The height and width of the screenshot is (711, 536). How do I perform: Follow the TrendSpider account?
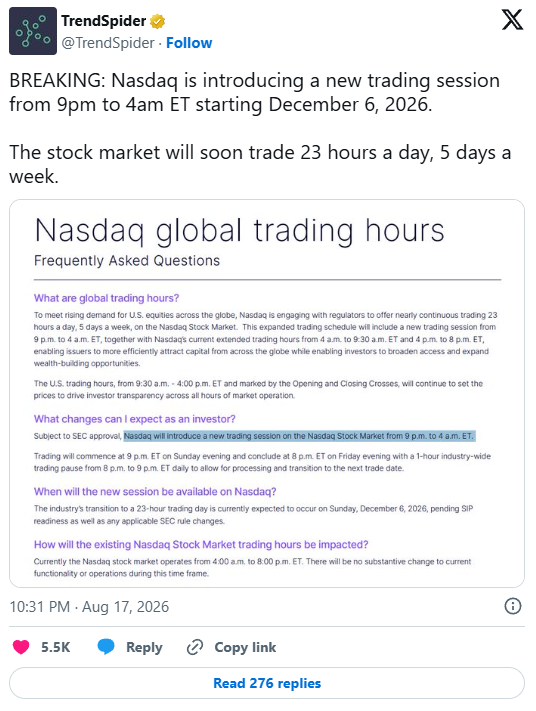(x=189, y=43)
